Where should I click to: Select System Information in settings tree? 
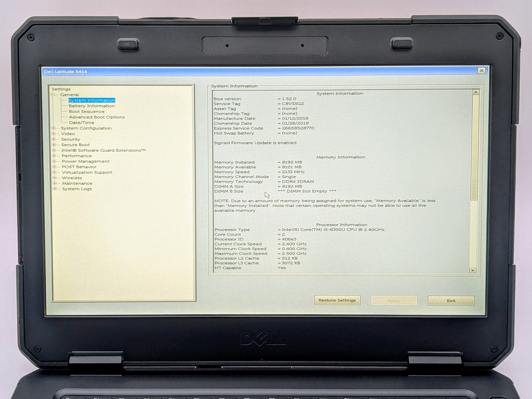click(92, 100)
